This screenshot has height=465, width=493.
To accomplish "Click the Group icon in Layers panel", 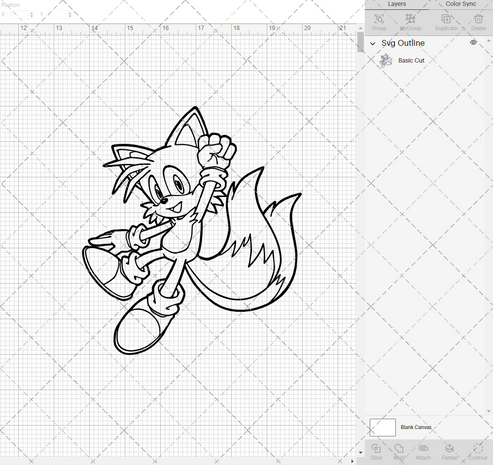I will 379,18.
